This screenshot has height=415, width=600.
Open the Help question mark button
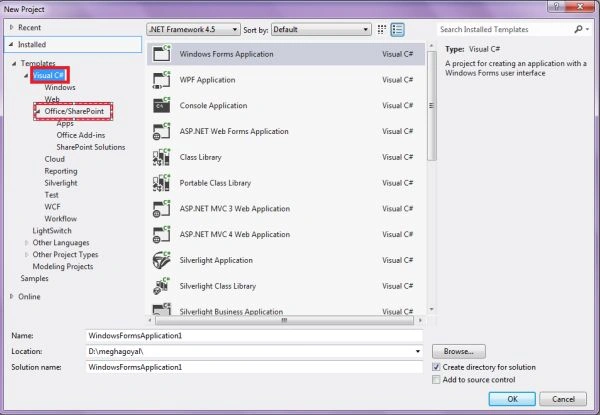click(556, 6)
